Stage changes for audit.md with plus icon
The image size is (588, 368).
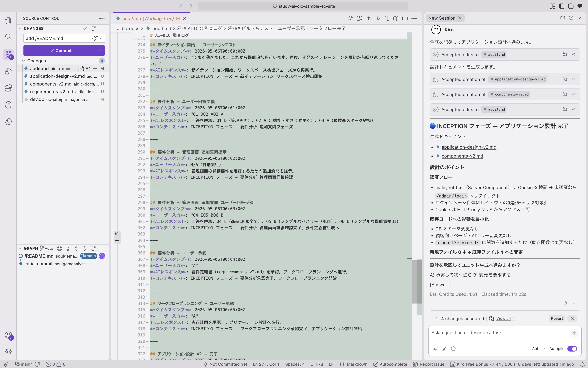[x=95, y=68]
